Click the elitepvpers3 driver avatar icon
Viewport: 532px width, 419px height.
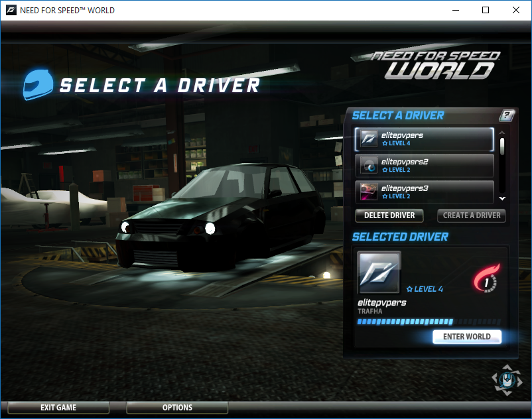(x=369, y=192)
